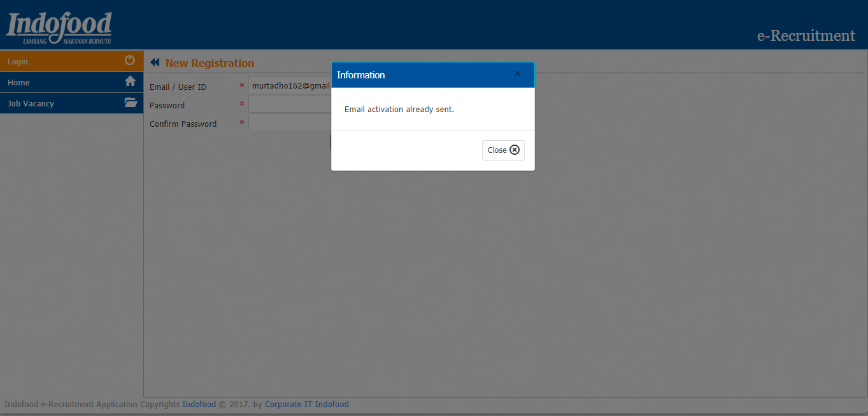
Task: Go to Home in the sidebar menu
Action: (18, 83)
